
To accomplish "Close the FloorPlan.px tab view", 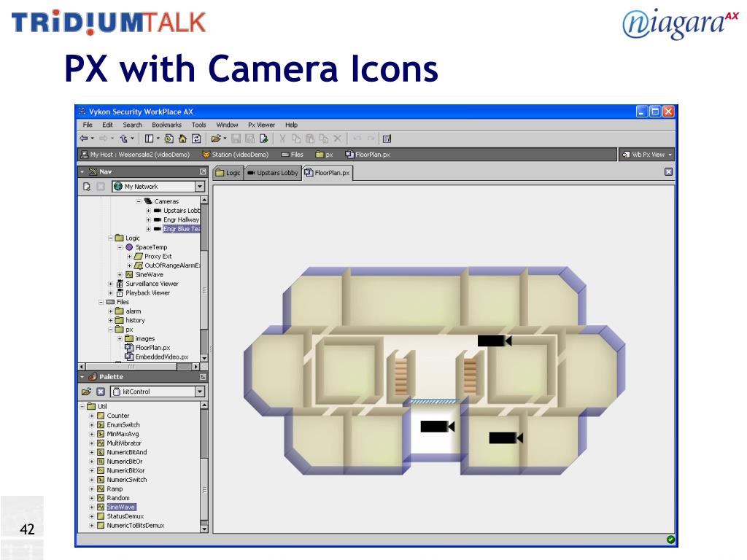I will coord(669,172).
